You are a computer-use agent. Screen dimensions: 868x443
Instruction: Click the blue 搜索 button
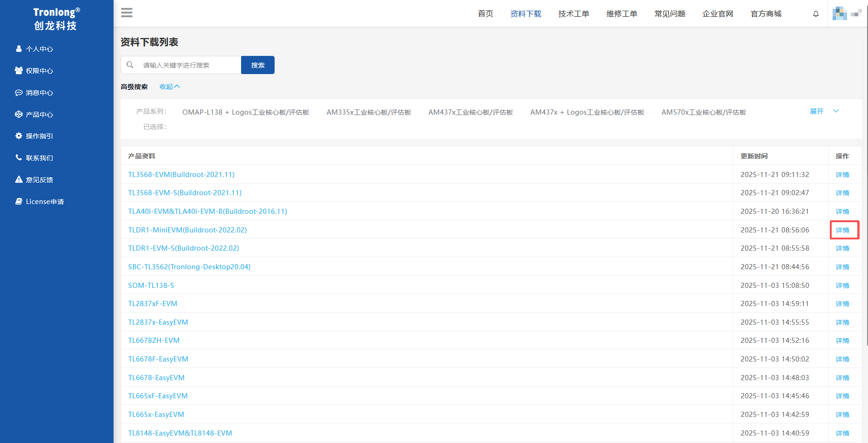258,65
